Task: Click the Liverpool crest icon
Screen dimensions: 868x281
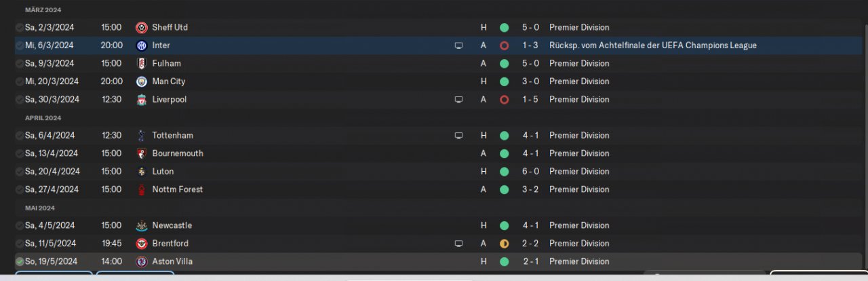Action: (141, 99)
